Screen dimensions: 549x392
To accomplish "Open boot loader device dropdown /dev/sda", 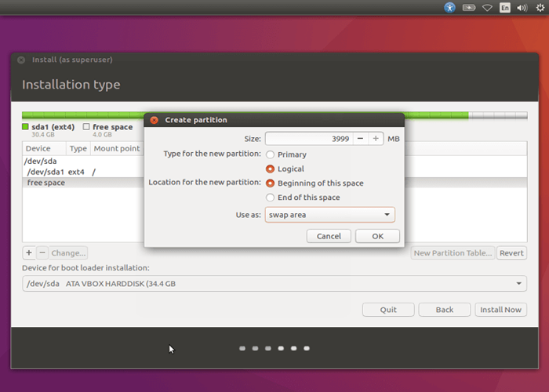I will tap(274, 284).
